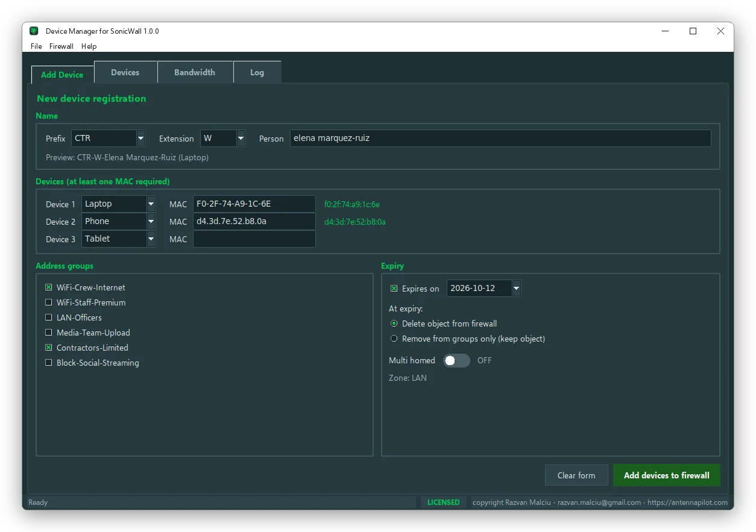Check the WiFi-Staff-Premium address group
The width and height of the screenshot is (756, 532).
49,302
